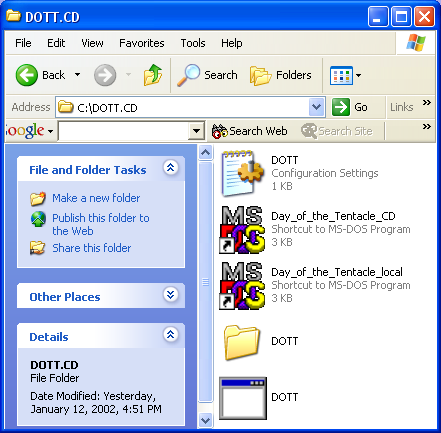Maximize the DOTT.CD window
Screen dimensions: 441x433
[401, 17]
